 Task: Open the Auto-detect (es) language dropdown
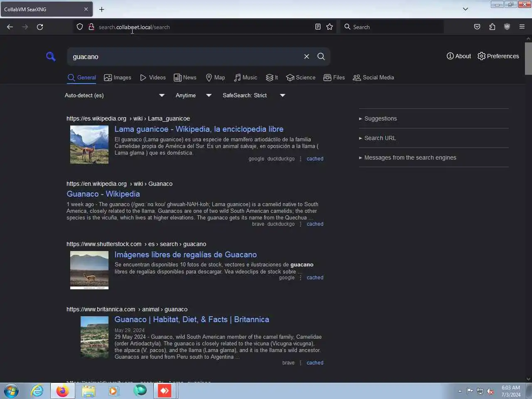pos(115,95)
